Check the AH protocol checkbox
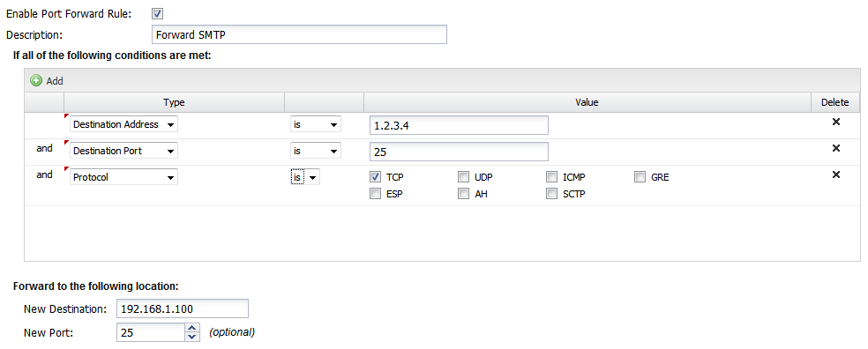 click(463, 194)
